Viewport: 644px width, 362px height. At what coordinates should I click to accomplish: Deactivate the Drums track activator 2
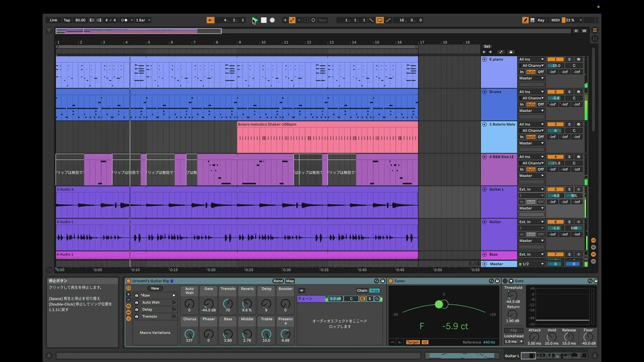coord(555,92)
